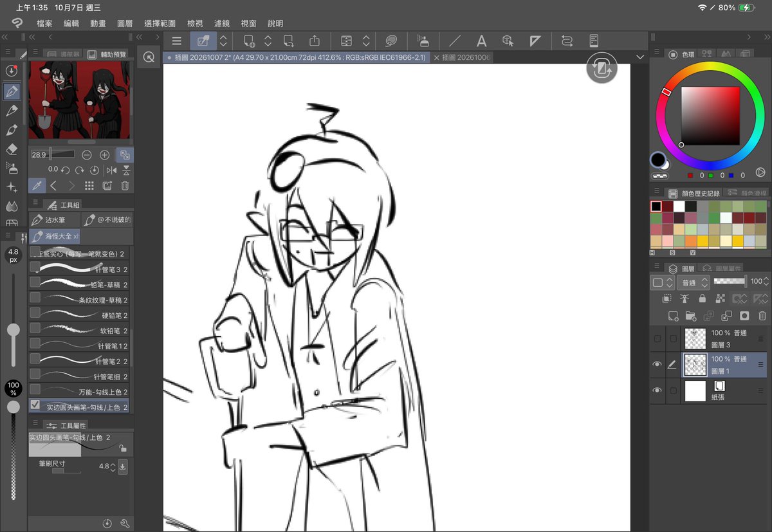Select the Eraser tool
Image resolution: width=772 pixels, height=532 pixels.
tap(12, 149)
